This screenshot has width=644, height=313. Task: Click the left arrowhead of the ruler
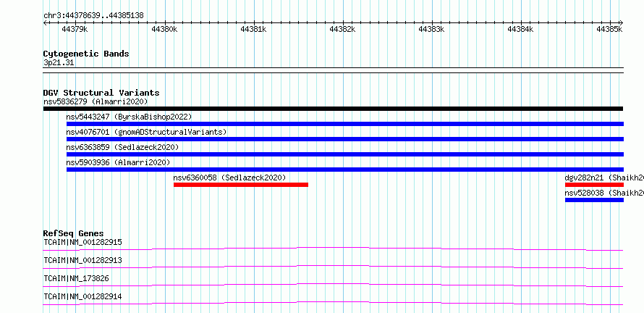(x=45, y=22)
